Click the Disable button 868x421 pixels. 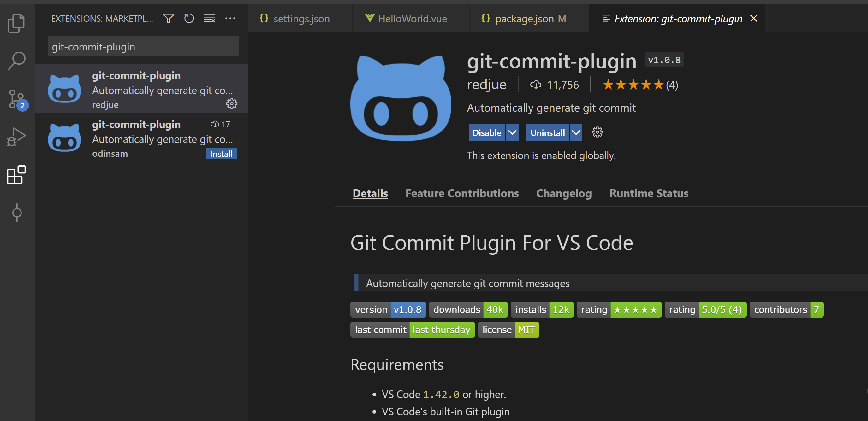point(487,132)
